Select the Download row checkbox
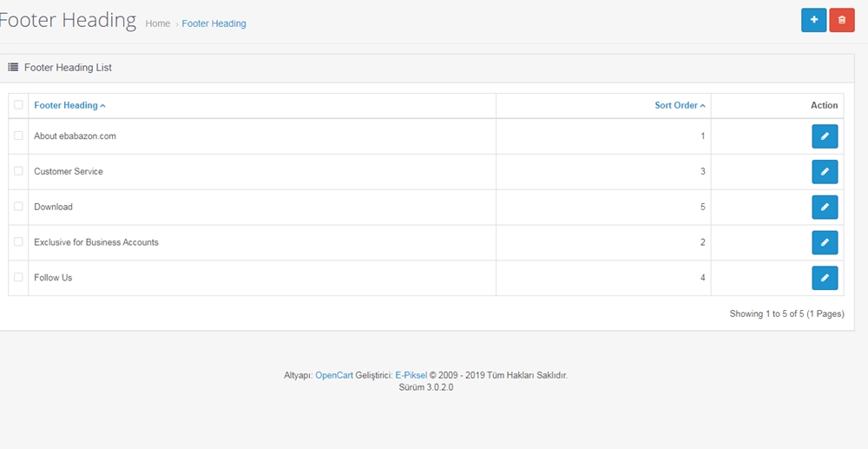 click(x=18, y=206)
